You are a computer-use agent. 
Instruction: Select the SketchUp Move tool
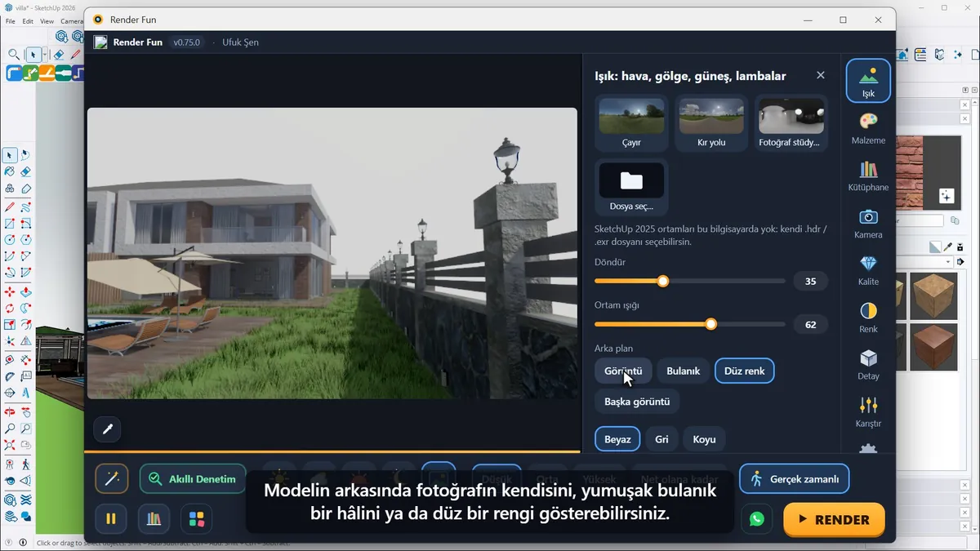tap(9, 291)
